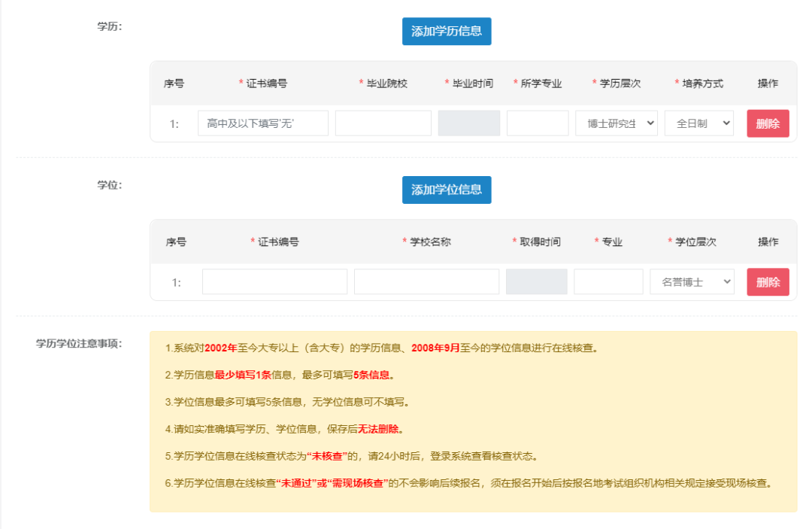The width and height of the screenshot is (812, 529).
Task: Click 删除 in the 学历 table row
Action: tap(768, 123)
